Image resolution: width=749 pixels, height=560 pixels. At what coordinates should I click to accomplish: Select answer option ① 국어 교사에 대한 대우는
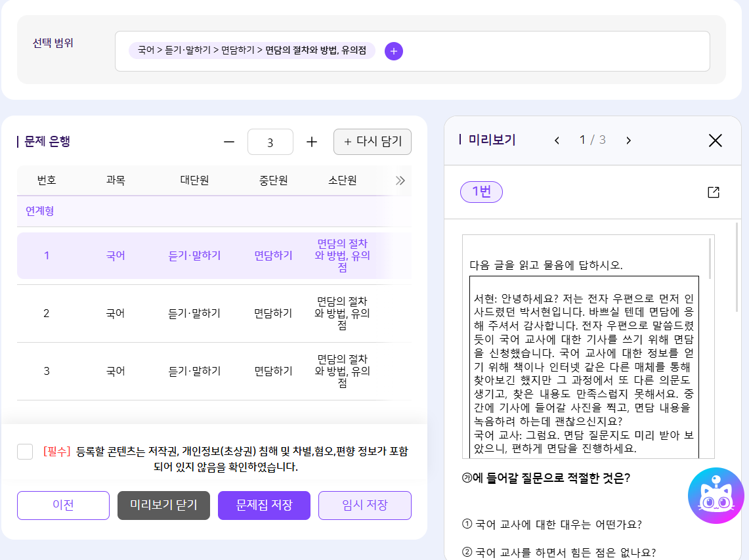[x=551, y=524]
